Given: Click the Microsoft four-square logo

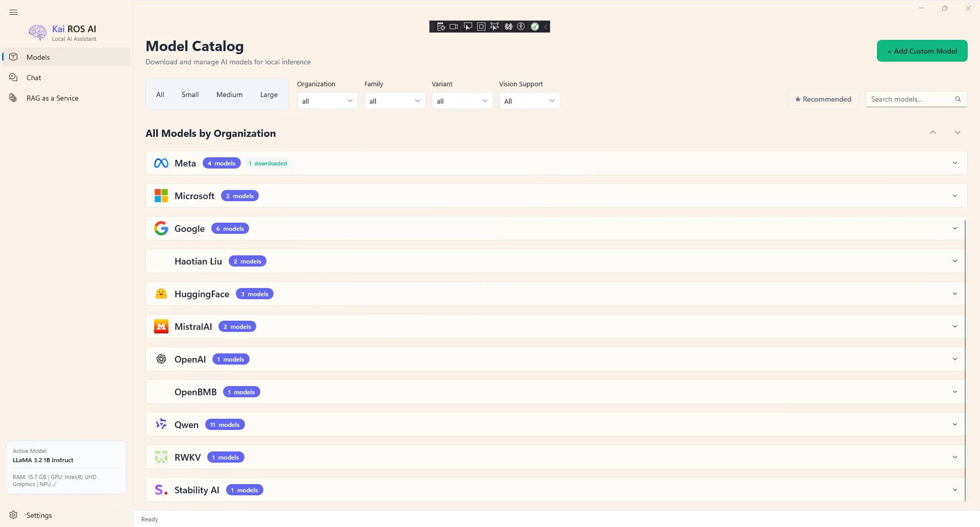Looking at the screenshot, I should click(x=161, y=196).
